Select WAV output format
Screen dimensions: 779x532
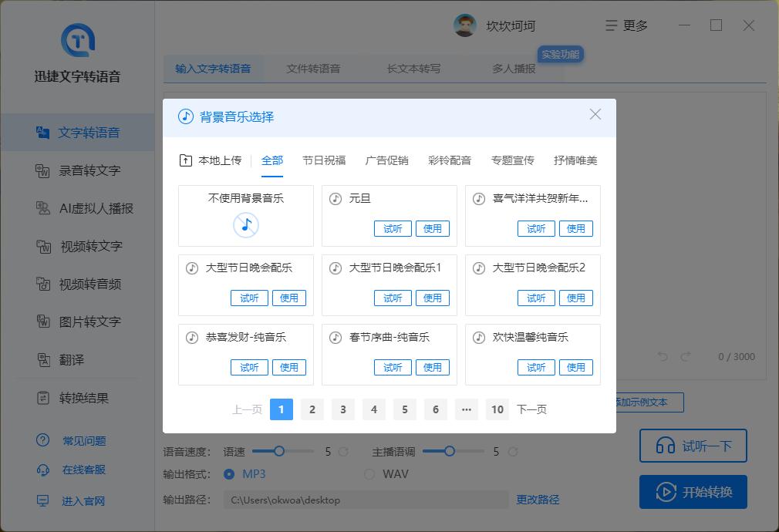click(x=370, y=474)
